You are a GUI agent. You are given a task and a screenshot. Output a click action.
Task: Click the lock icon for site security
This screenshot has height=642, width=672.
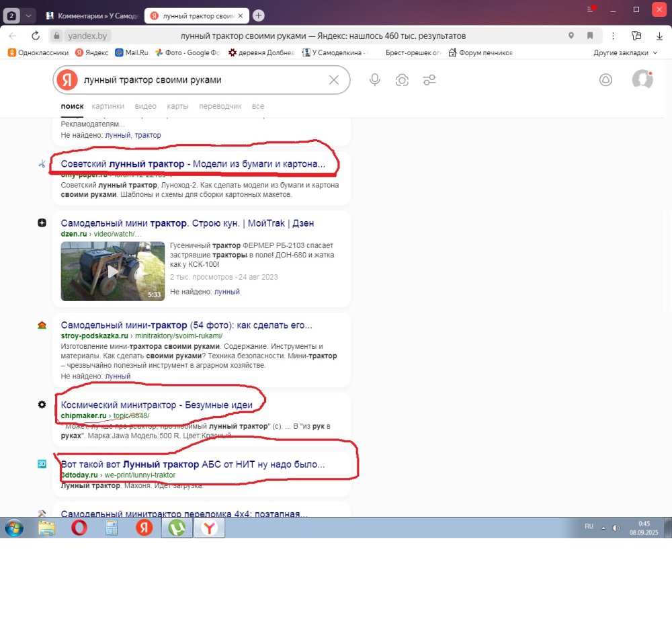(56, 36)
